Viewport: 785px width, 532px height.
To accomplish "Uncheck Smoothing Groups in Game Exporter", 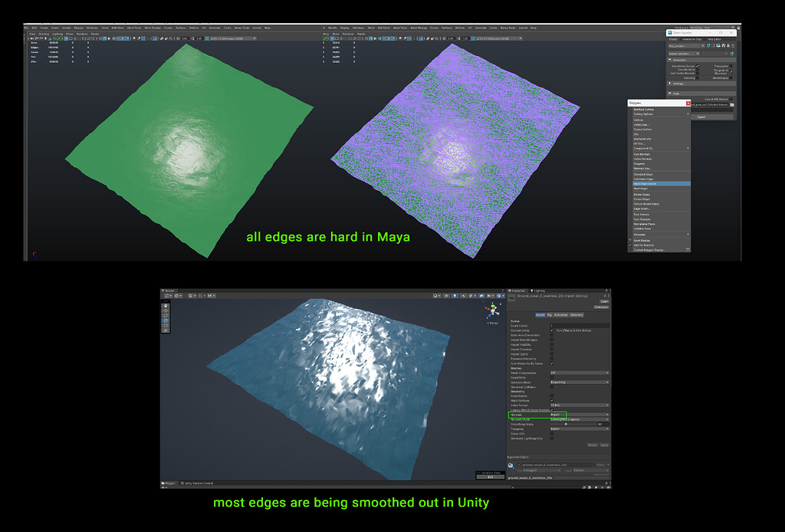I will 698,65.
